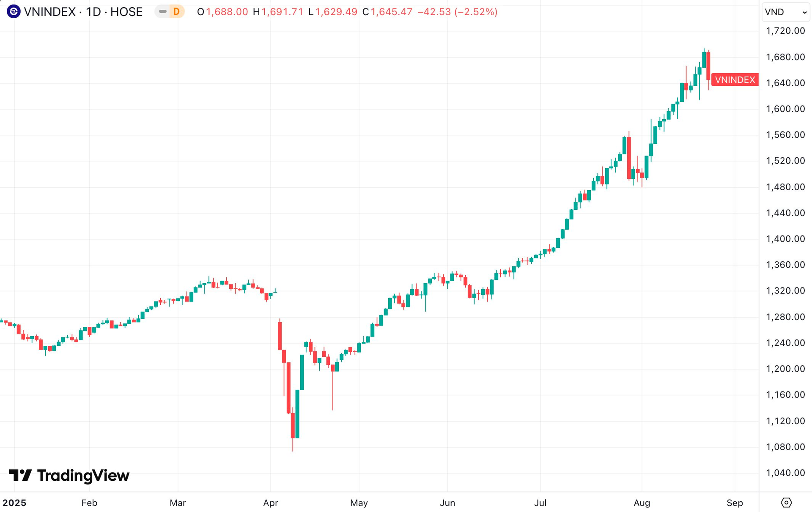Click the open price value 1,688.00

click(x=227, y=12)
